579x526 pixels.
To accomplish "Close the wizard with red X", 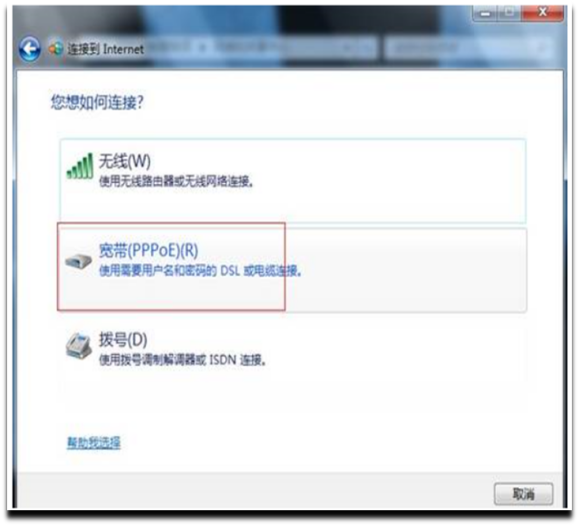I will tap(542, 13).
